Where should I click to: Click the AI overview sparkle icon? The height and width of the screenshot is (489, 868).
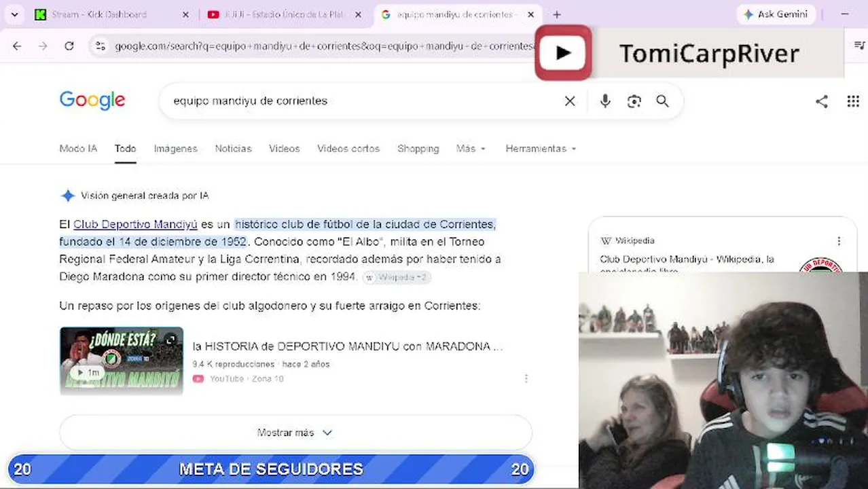tap(68, 196)
